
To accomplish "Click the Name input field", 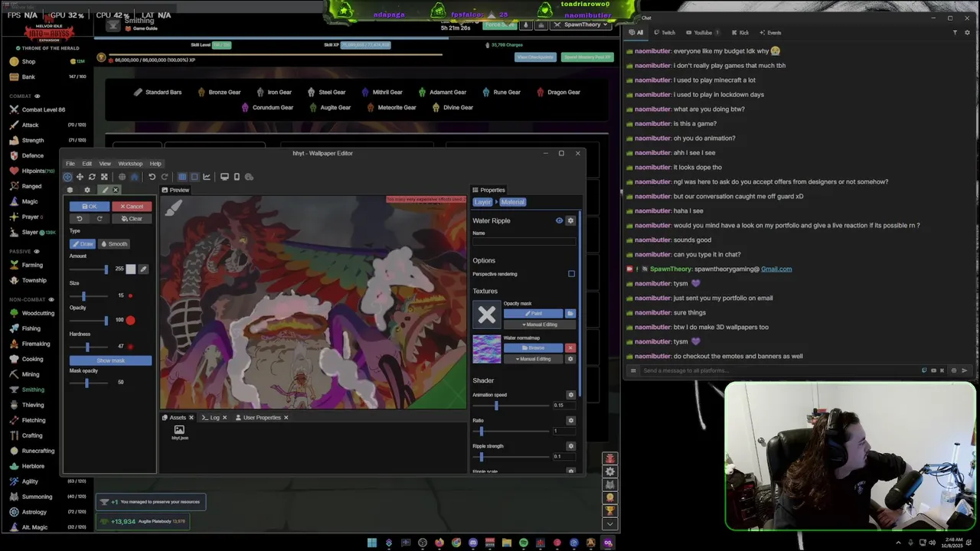I will click(524, 242).
